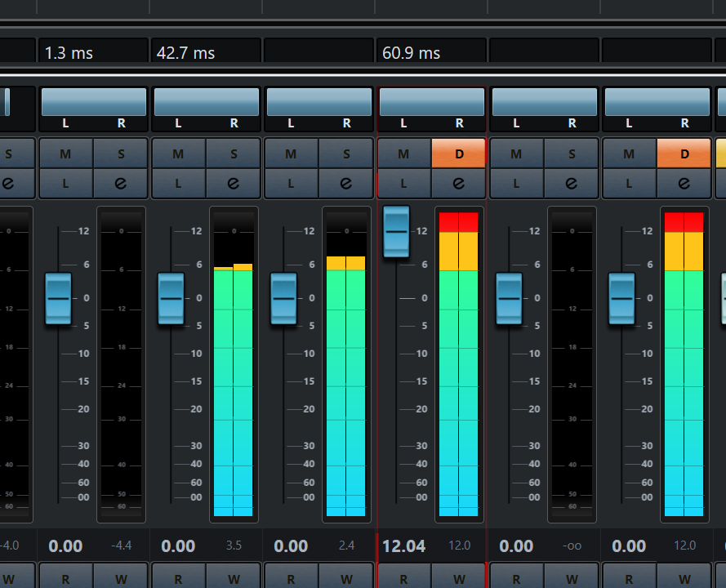This screenshot has width=726, height=588.
Task: Click the pan control of the 42.7 ms channel
Action: (x=207, y=102)
